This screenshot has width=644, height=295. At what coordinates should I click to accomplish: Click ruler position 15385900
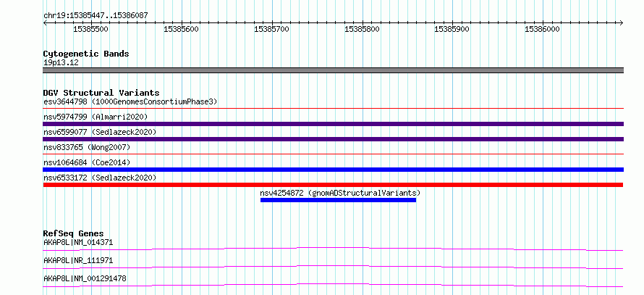(x=452, y=29)
